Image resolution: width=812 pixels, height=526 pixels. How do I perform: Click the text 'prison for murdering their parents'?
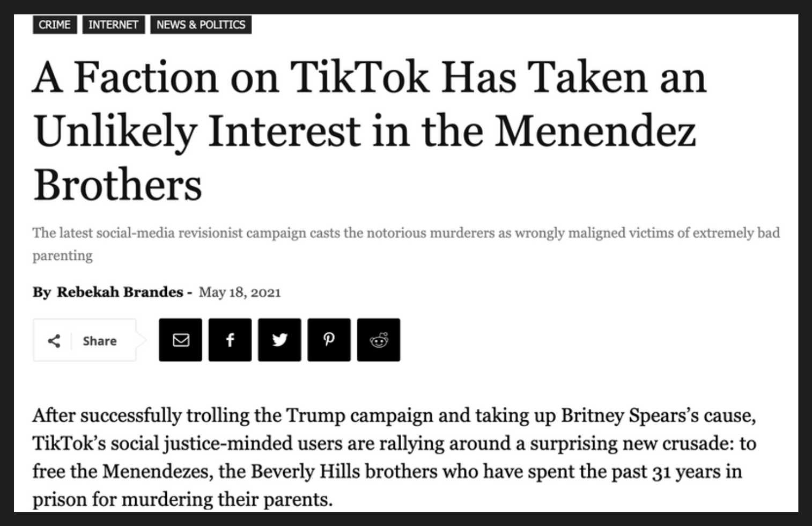coord(181,500)
